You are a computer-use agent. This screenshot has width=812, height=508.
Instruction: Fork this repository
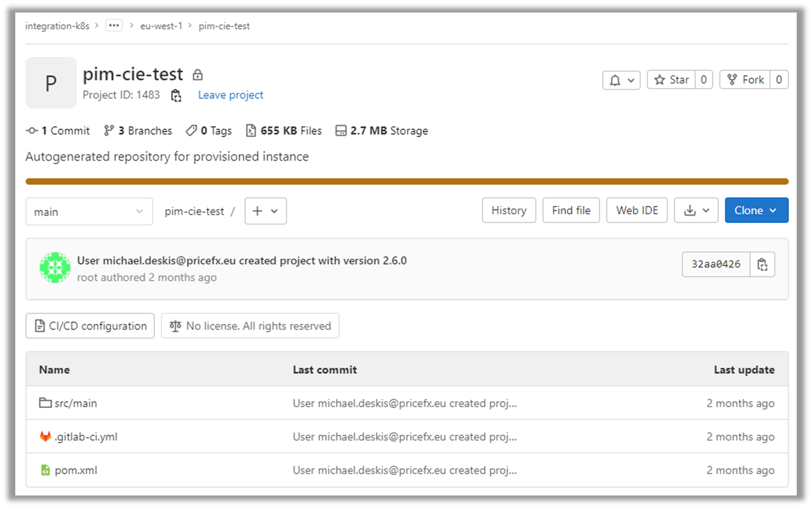coord(745,80)
